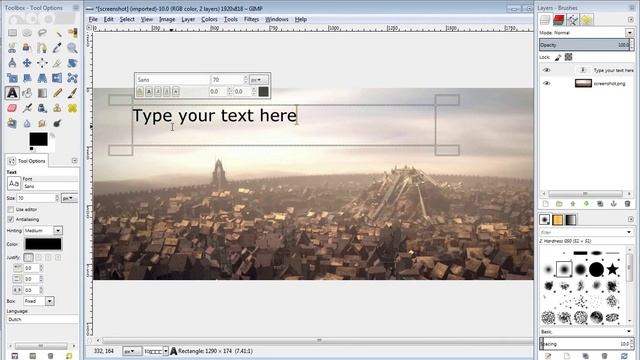
Task: Open the status bar zoom dropdown
Action: point(165,351)
